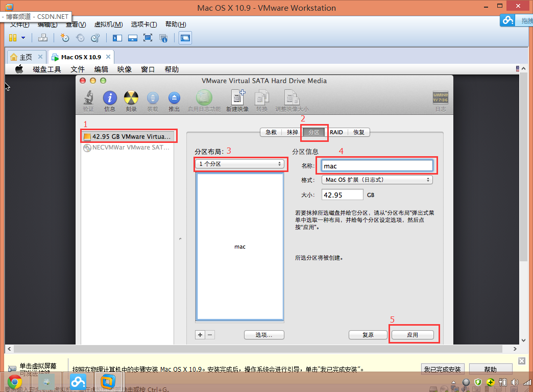533x392 pixels.
Task: Click the Chrome icon in the taskbar
Action: coord(15,382)
